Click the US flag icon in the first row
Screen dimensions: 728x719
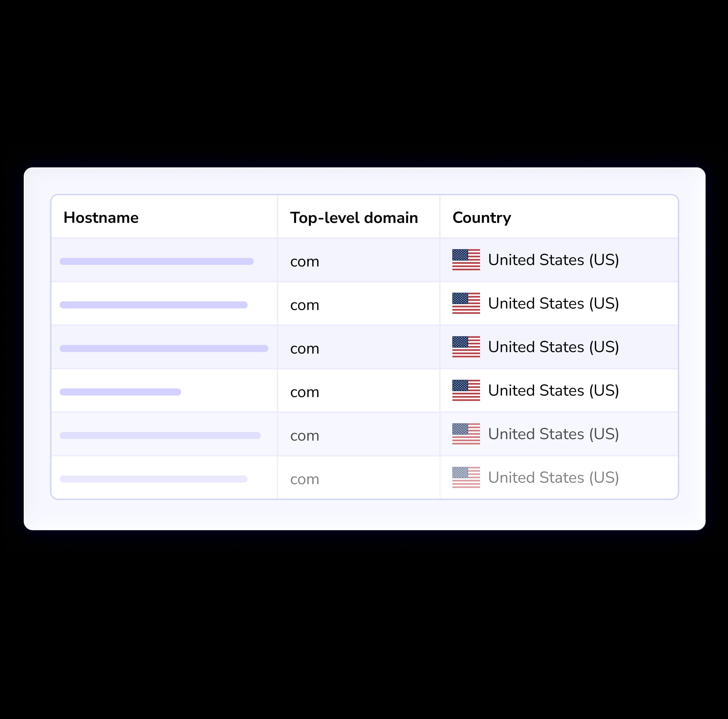[x=465, y=260]
